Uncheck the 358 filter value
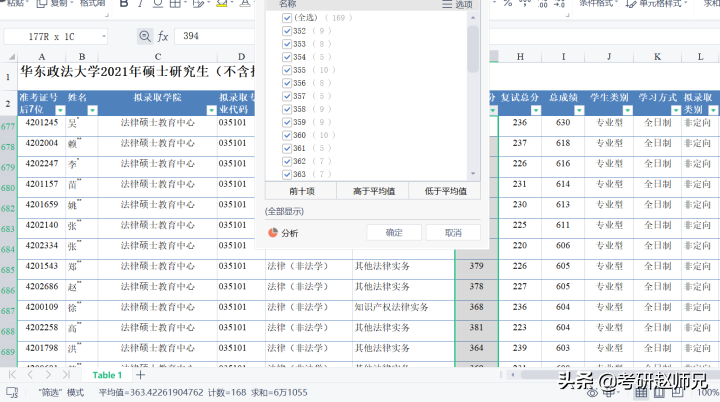This screenshot has height=402, width=720. (x=287, y=109)
